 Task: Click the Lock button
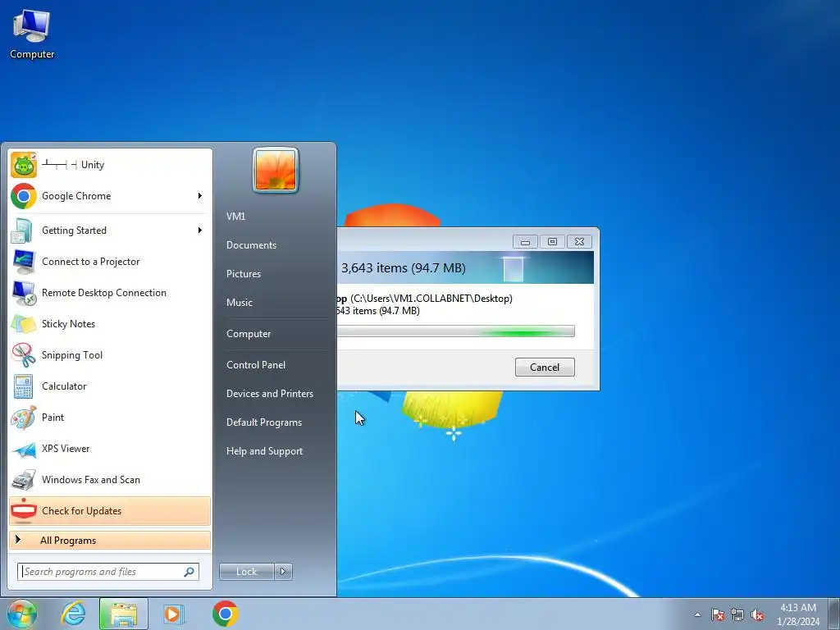(247, 572)
